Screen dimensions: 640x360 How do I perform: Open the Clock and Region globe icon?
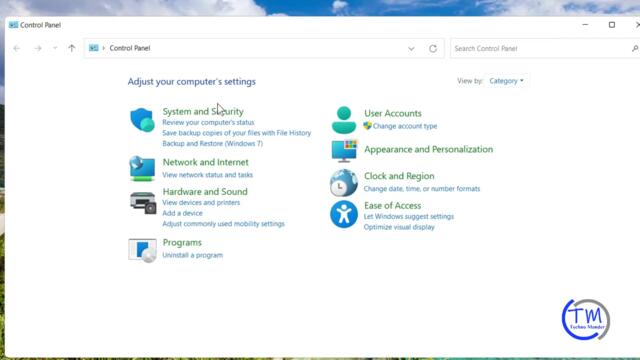[x=344, y=183]
